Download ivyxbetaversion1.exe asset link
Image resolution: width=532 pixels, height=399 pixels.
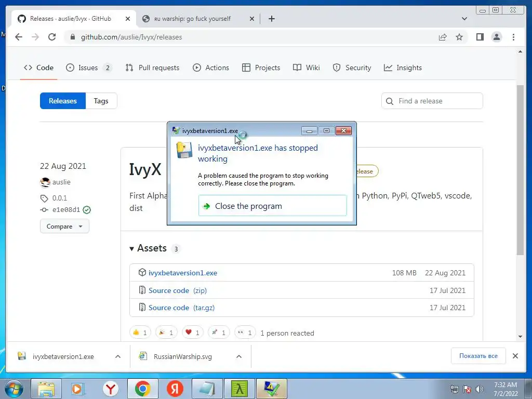[x=182, y=273]
